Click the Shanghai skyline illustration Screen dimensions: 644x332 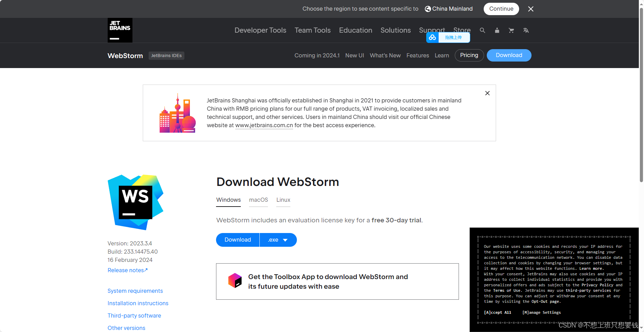[178, 113]
